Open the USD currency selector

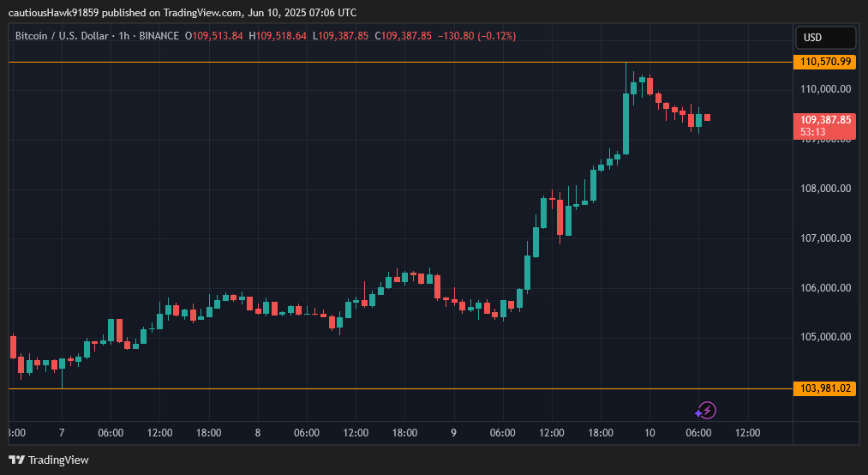pos(825,38)
